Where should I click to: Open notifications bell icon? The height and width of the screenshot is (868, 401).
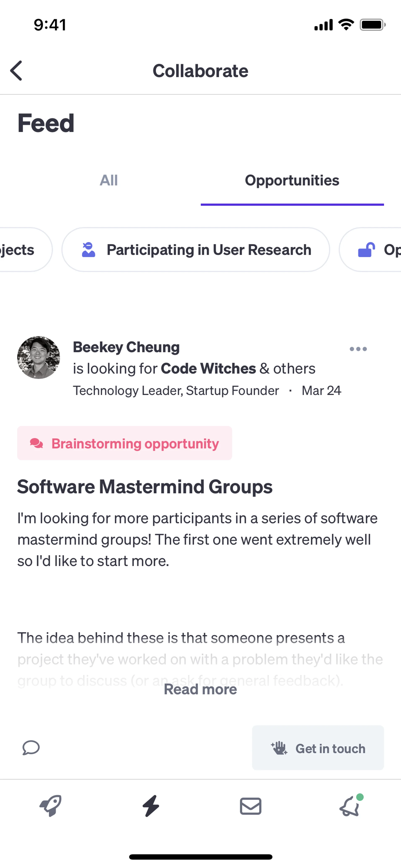click(350, 806)
